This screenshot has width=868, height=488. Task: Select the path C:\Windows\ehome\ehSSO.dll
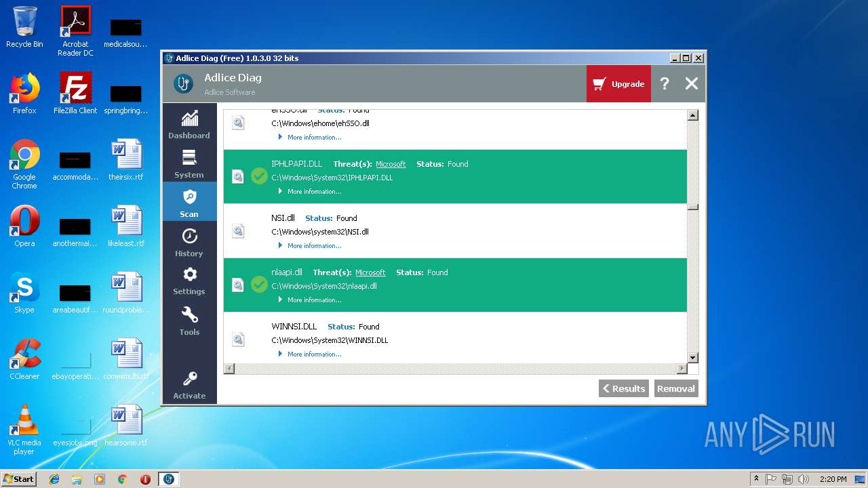[321, 123]
